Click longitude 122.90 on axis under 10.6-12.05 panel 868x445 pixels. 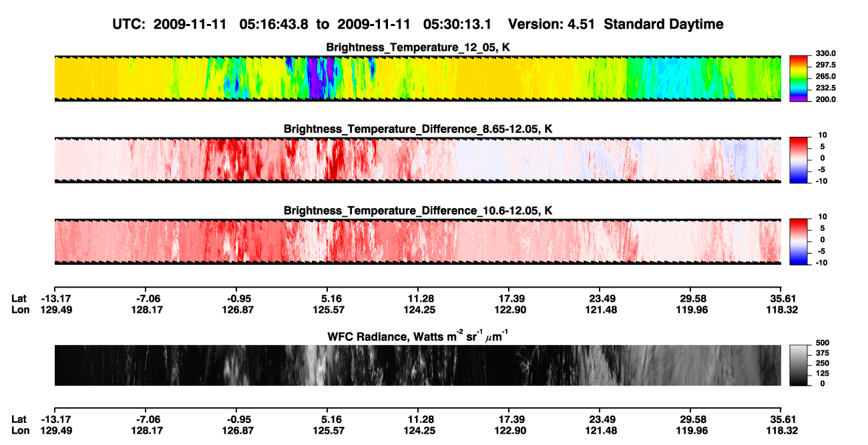pyautogui.click(x=509, y=310)
